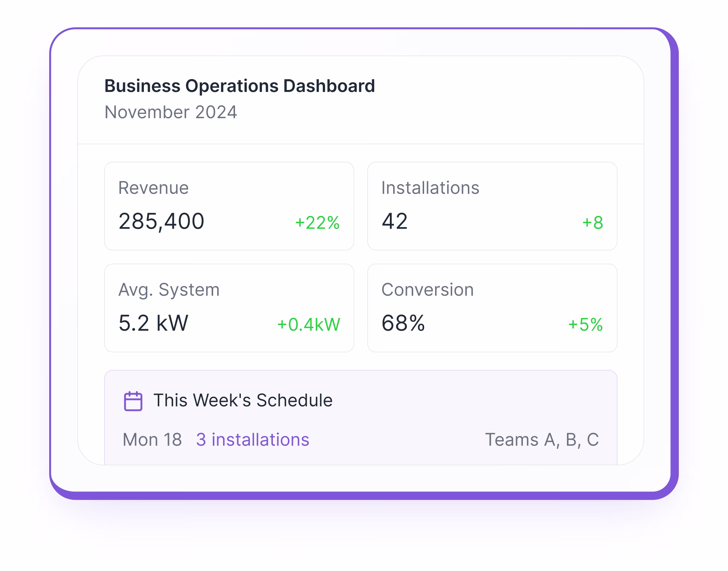Image resolution: width=728 pixels, height=571 pixels.
Task: Click the +0.4kW change indicator
Action: click(308, 325)
